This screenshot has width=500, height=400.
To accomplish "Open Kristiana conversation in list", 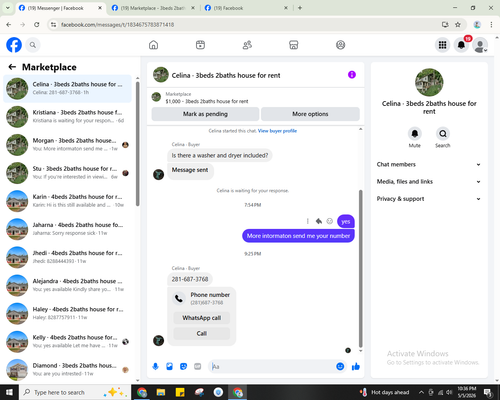I will pyautogui.click(x=67, y=117).
